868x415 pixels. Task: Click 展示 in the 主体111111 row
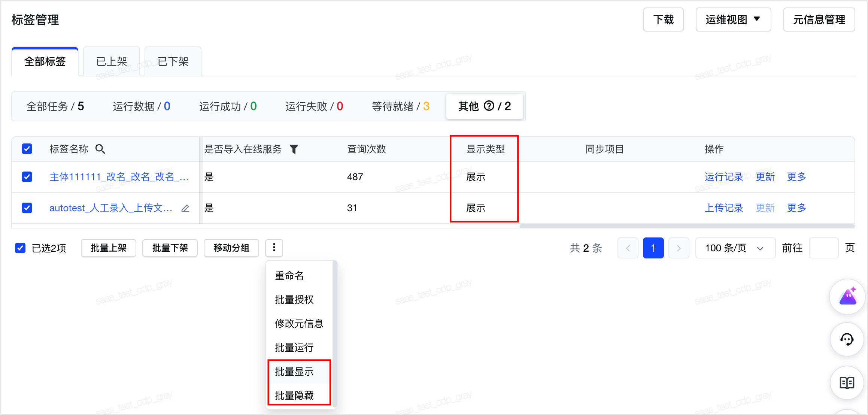point(476,177)
